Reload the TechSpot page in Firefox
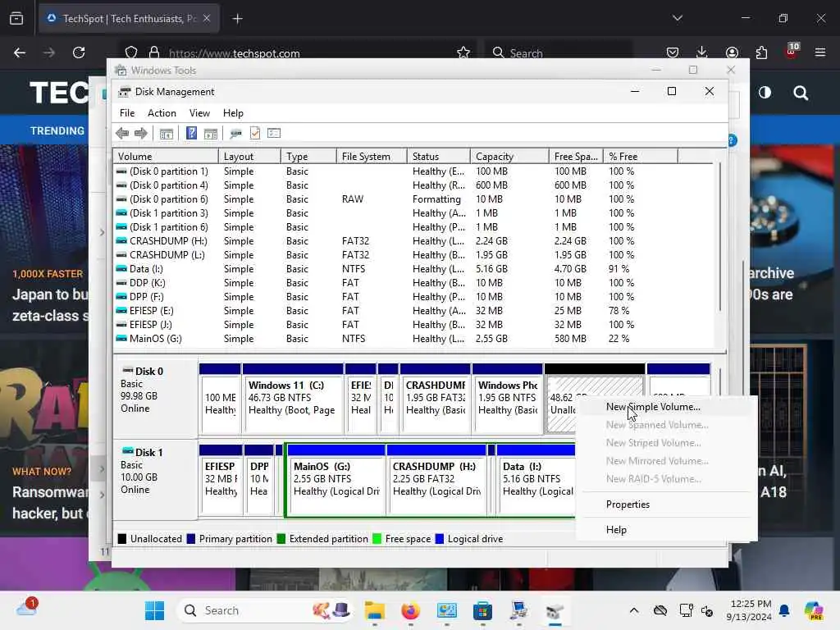 click(x=79, y=52)
